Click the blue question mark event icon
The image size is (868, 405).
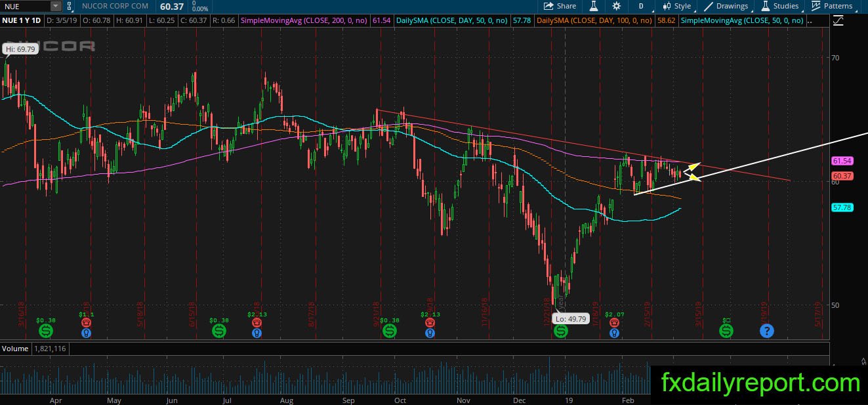[x=766, y=331]
